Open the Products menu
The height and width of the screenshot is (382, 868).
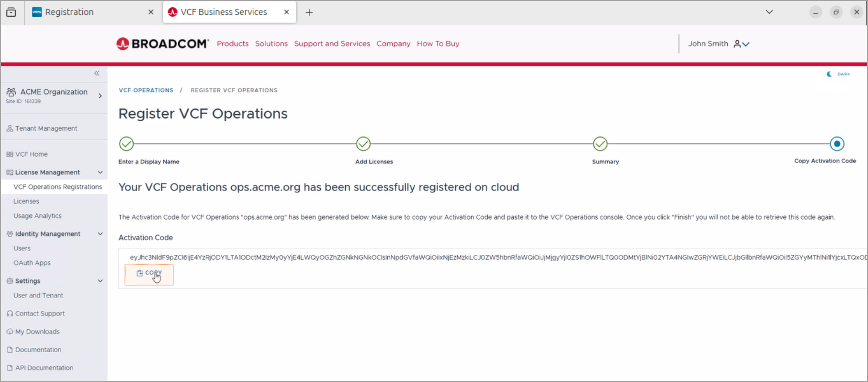pyautogui.click(x=233, y=44)
